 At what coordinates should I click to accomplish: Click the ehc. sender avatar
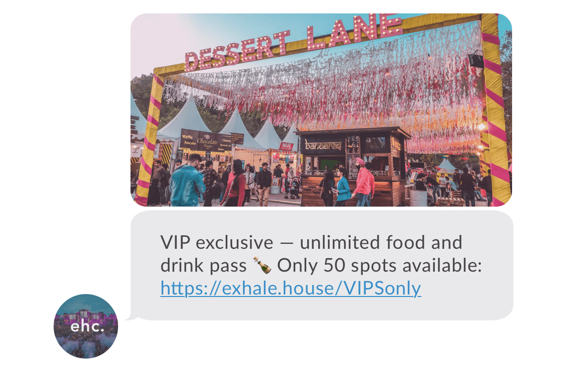(x=86, y=326)
